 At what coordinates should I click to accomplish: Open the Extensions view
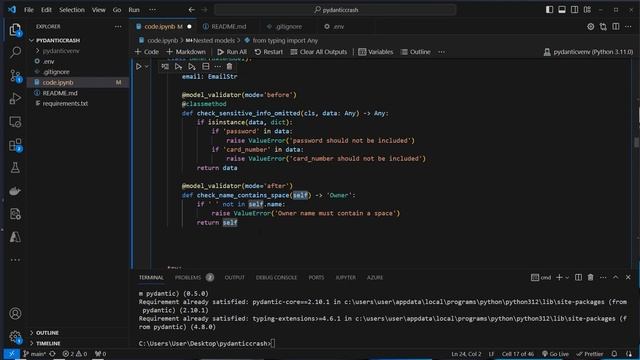point(15,145)
